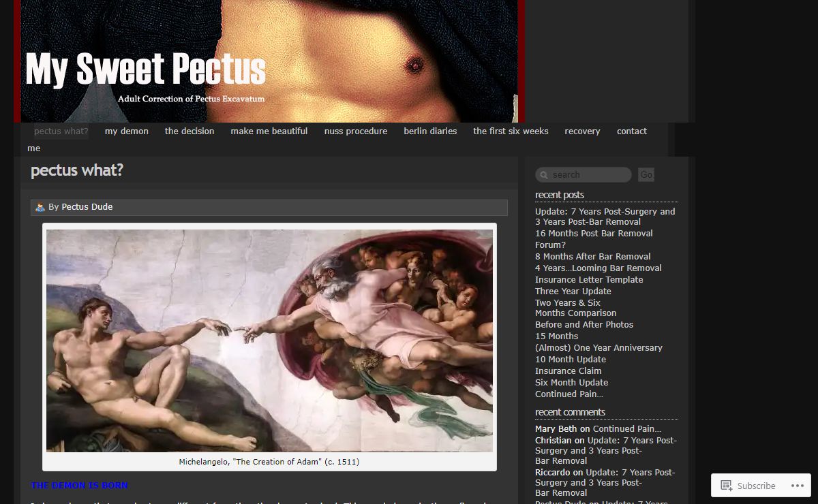Open the 'pectus what?' menu item
818x504 pixels.
point(61,131)
